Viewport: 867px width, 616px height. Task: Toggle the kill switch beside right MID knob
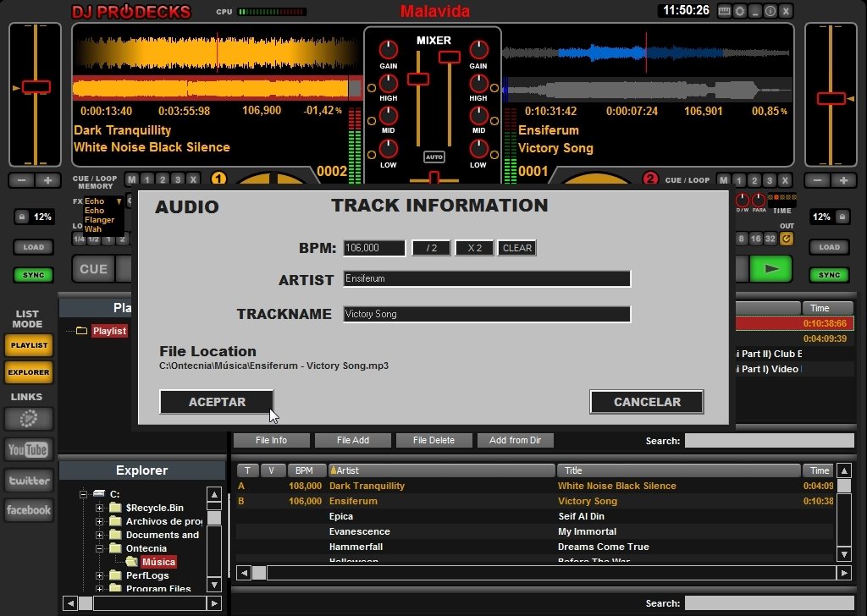[x=494, y=121]
